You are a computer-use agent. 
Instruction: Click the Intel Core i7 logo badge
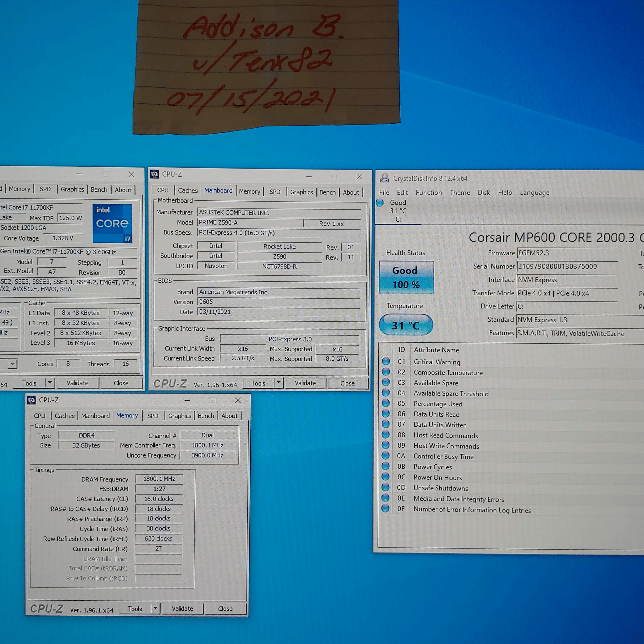[x=112, y=223]
